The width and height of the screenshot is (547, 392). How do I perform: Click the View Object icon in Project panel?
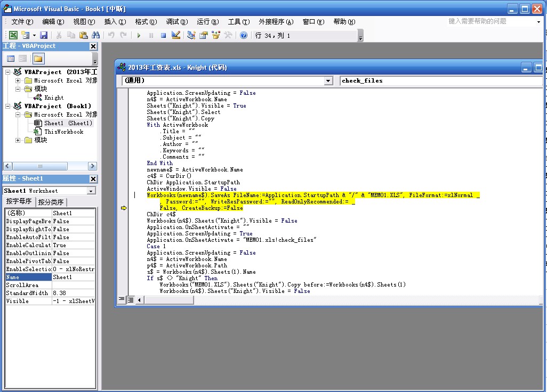click(23, 59)
